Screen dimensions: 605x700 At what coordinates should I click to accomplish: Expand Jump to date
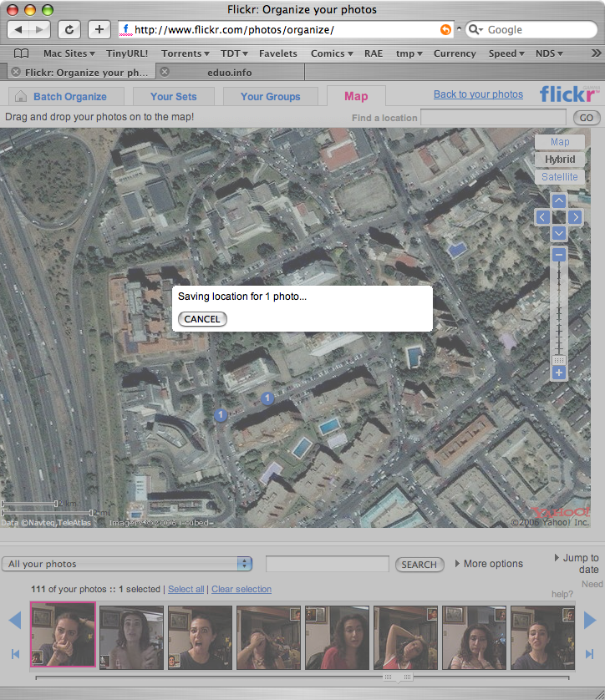pos(577,563)
